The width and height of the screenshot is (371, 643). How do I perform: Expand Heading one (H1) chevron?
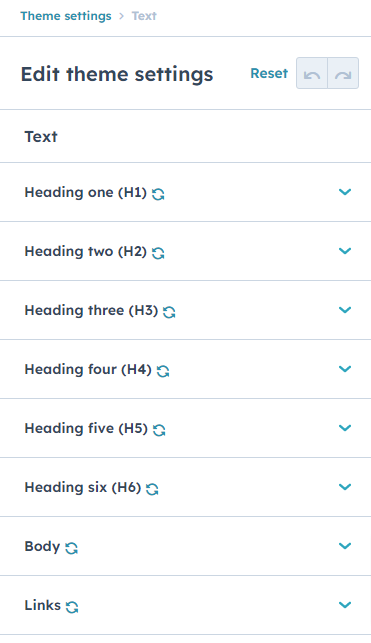point(345,192)
